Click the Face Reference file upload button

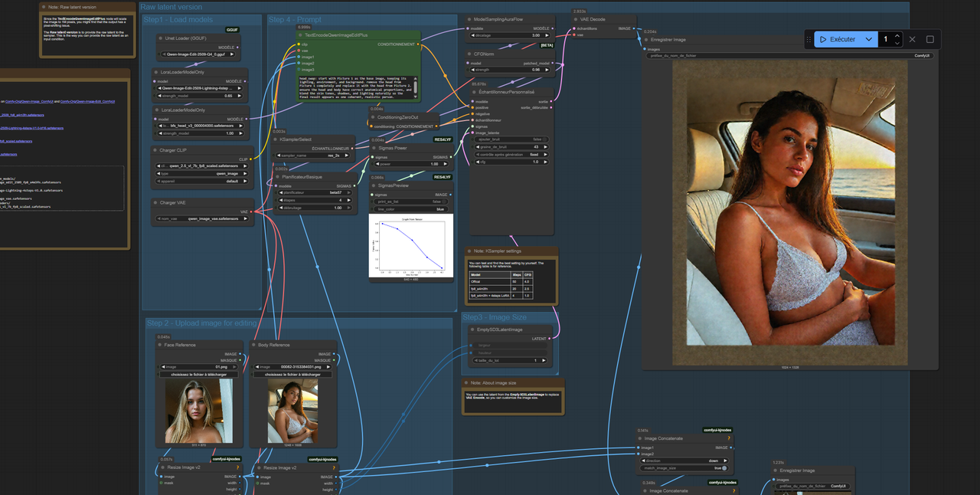click(199, 375)
